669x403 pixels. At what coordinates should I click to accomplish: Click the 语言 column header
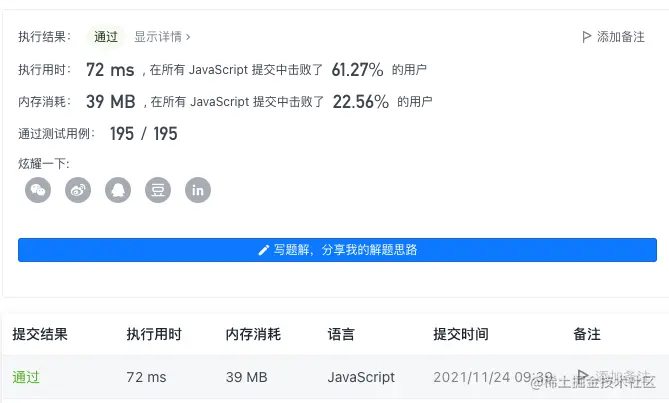point(341,334)
